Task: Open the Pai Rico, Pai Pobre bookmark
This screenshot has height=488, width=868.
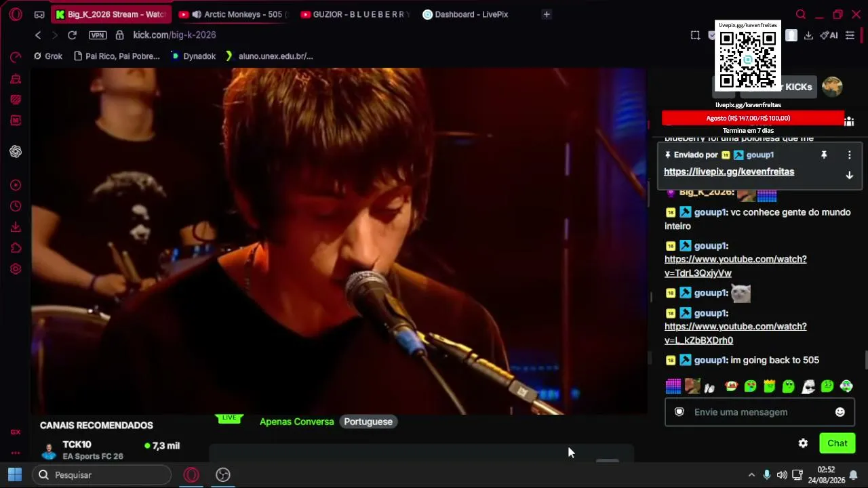Action: point(117,56)
